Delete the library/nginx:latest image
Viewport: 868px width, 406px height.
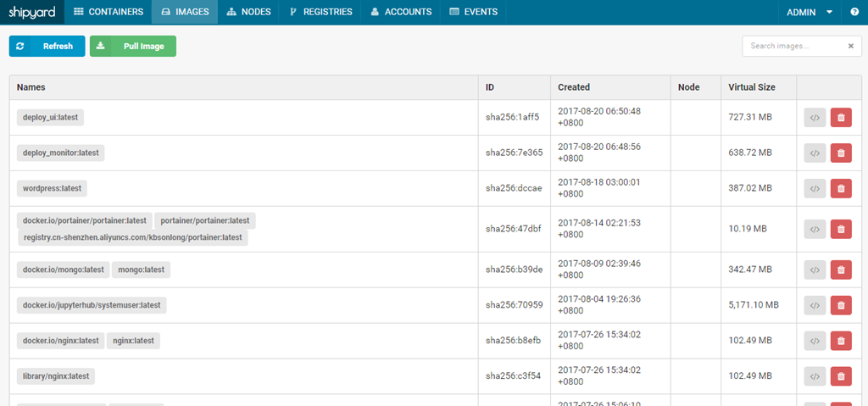click(x=841, y=376)
